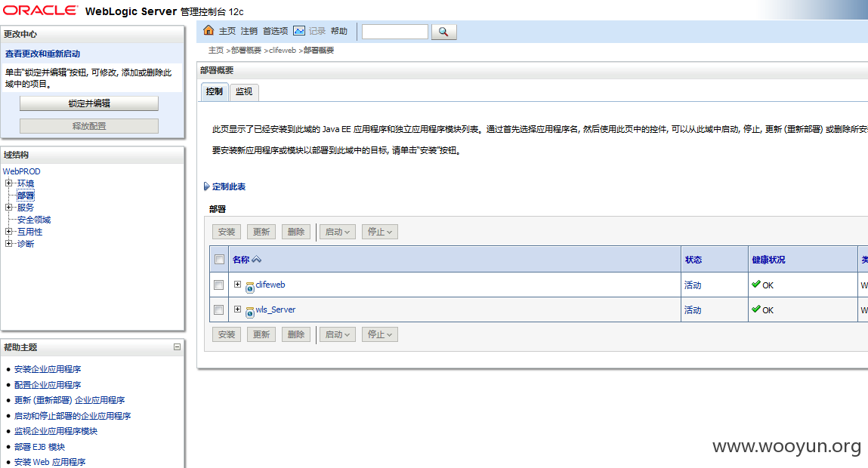Viewport: 868px width, 468px height.
Task: Switch to the 监视 tab
Action: point(244,92)
